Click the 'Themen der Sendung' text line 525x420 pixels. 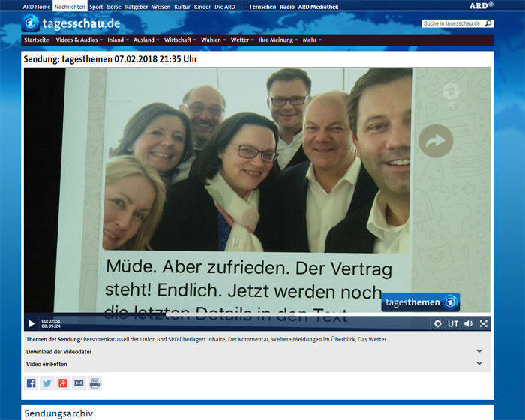(x=206, y=339)
